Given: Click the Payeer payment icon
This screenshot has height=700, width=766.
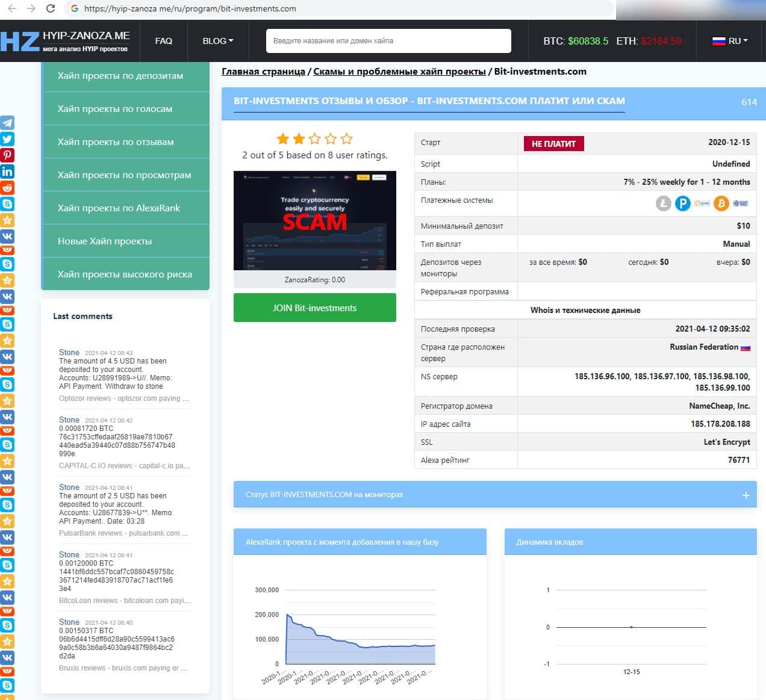Looking at the screenshot, I should [x=682, y=203].
